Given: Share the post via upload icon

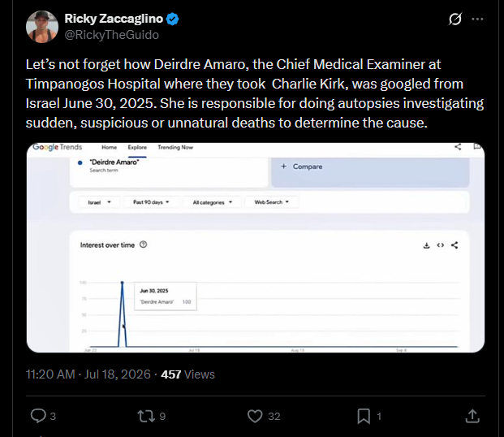Looking at the screenshot, I should [x=472, y=416].
